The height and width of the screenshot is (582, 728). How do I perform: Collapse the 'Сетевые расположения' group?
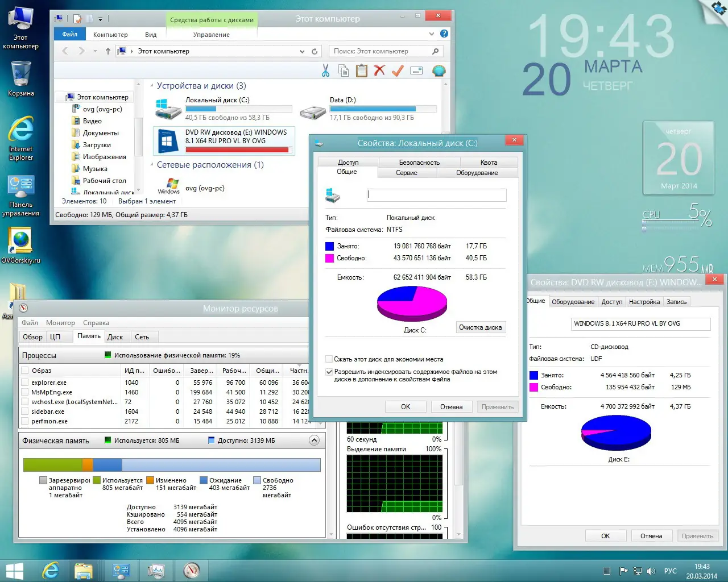coord(152,165)
